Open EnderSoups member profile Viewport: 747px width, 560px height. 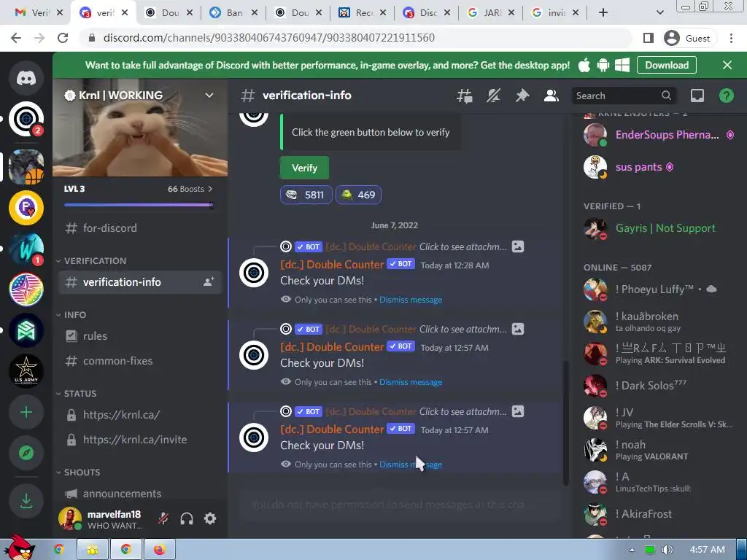tap(659, 135)
